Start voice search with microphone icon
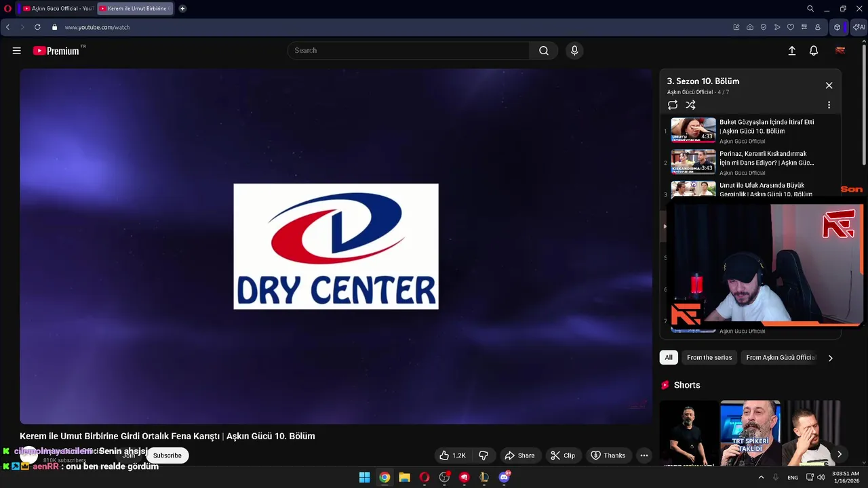Screen dimensions: 868x488 tap(574, 51)
